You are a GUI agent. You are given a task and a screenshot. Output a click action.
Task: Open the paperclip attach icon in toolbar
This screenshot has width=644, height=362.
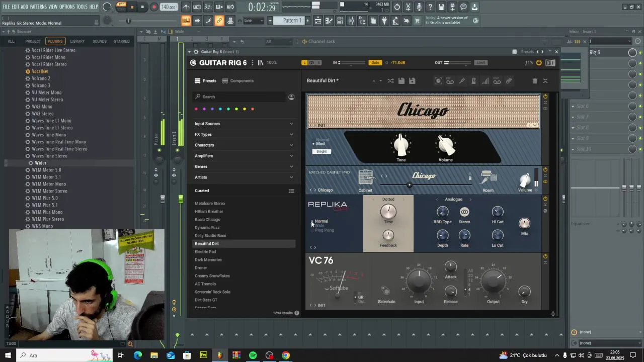(x=509, y=81)
